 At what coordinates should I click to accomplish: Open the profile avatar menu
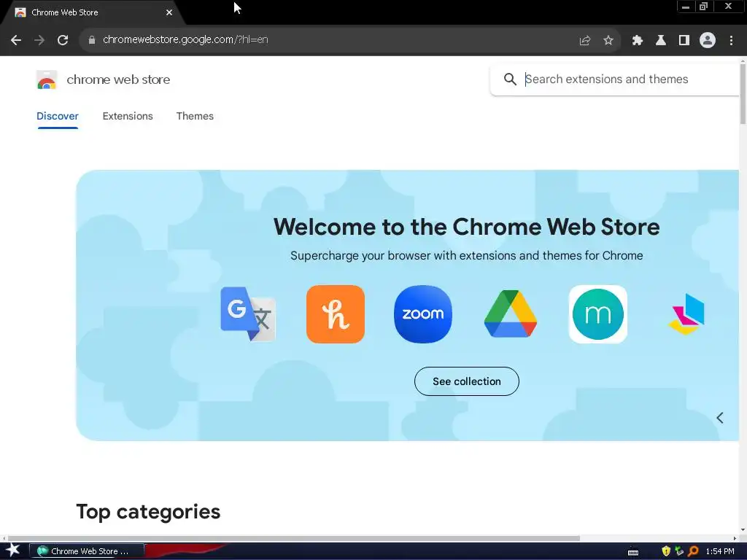tap(708, 41)
